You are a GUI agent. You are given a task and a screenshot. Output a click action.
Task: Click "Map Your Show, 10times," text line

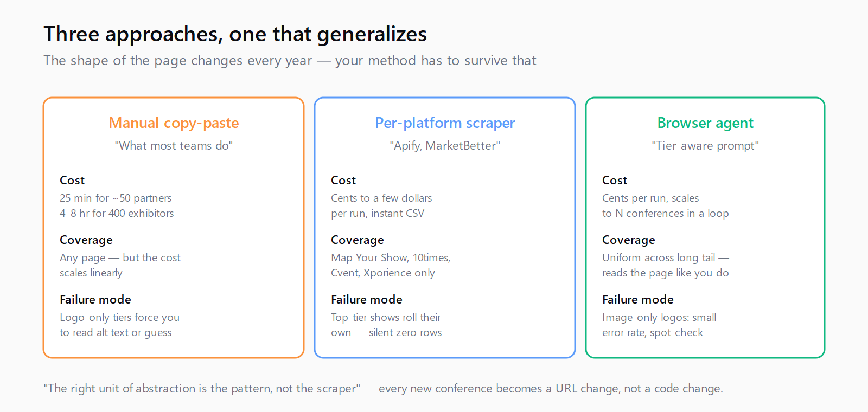coord(391,257)
